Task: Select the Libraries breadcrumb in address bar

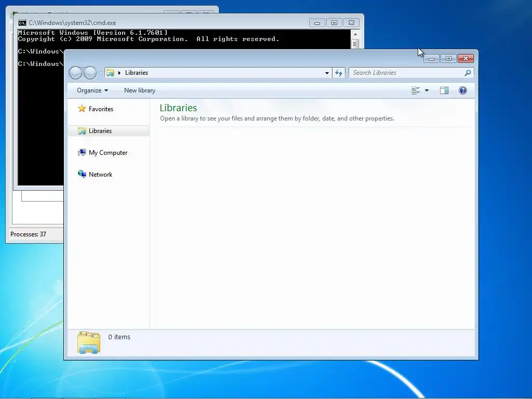Action: pos(137,73)
